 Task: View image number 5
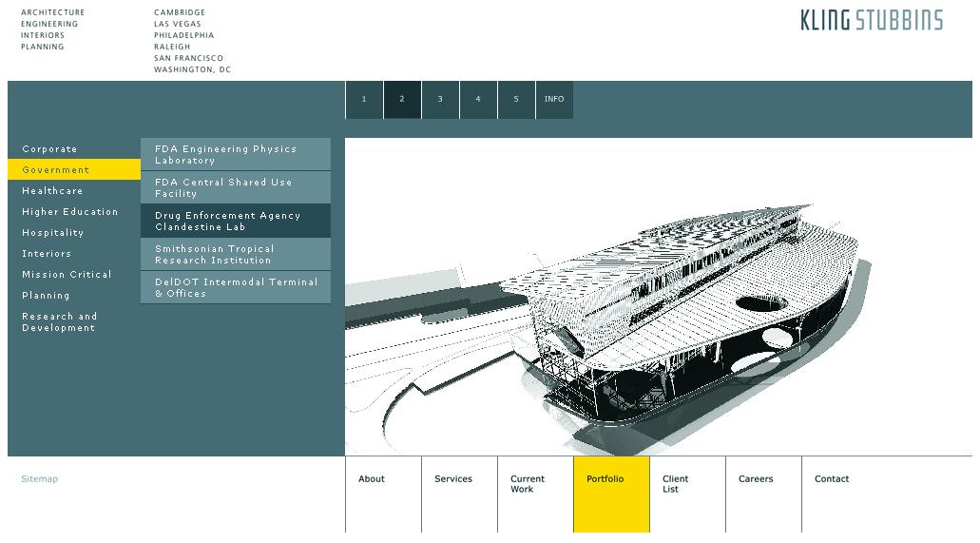[x=516, y=100]
